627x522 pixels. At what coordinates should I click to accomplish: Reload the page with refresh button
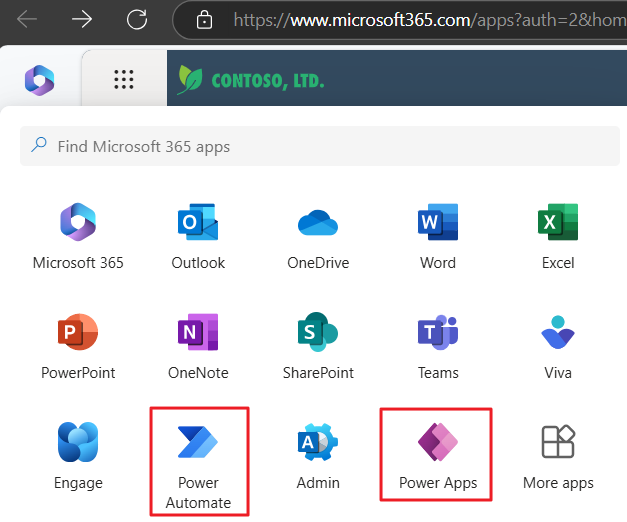point(137,19)
